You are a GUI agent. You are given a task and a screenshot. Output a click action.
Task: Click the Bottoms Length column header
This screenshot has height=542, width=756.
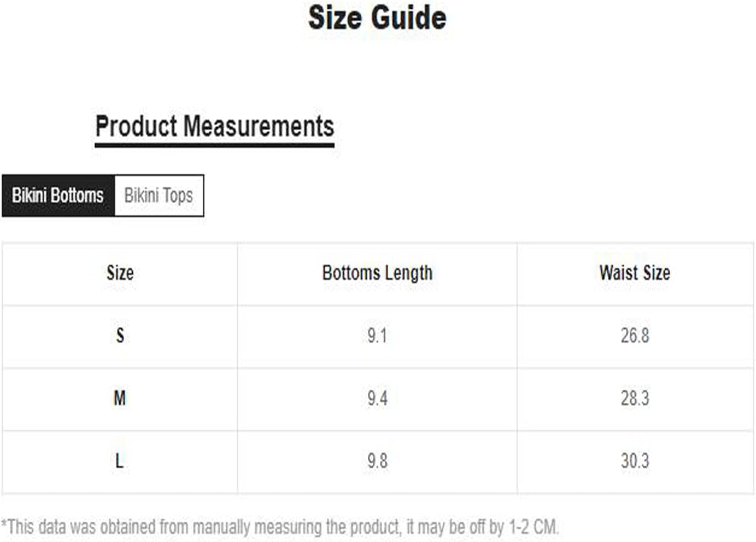click(377, 273)
